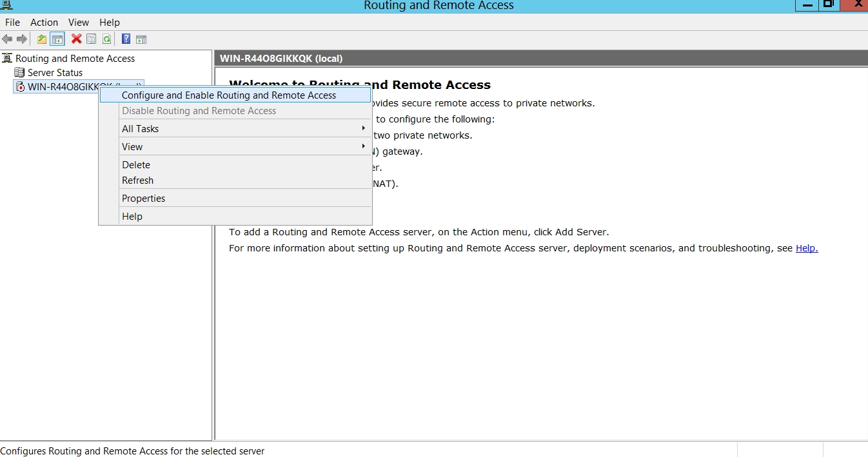Click the Up One Level folder icon

click(42, 39)
